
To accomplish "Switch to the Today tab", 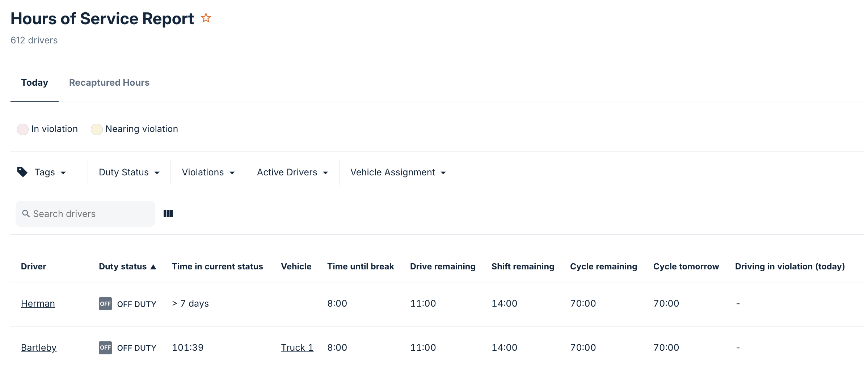I will pos(34,83).
